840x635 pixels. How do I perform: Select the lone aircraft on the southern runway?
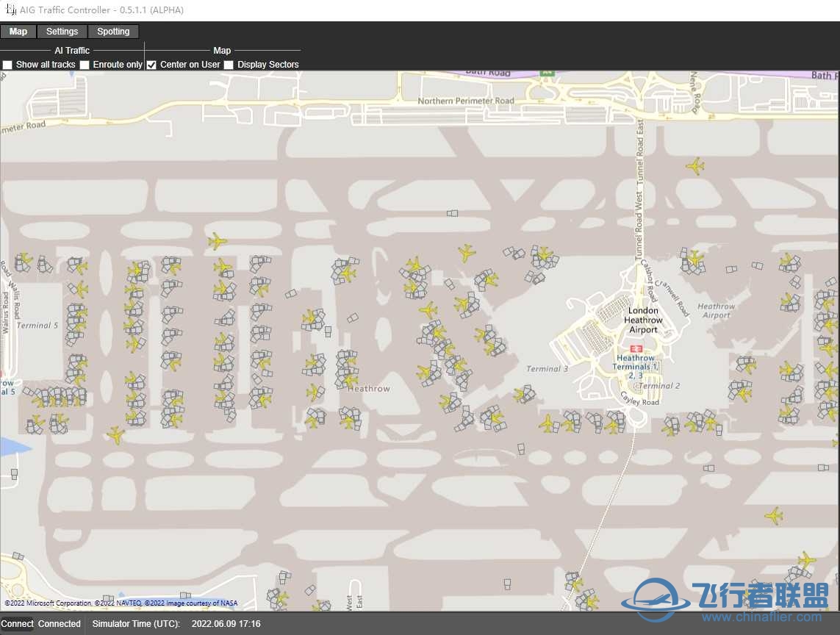[x=773, y=516]
